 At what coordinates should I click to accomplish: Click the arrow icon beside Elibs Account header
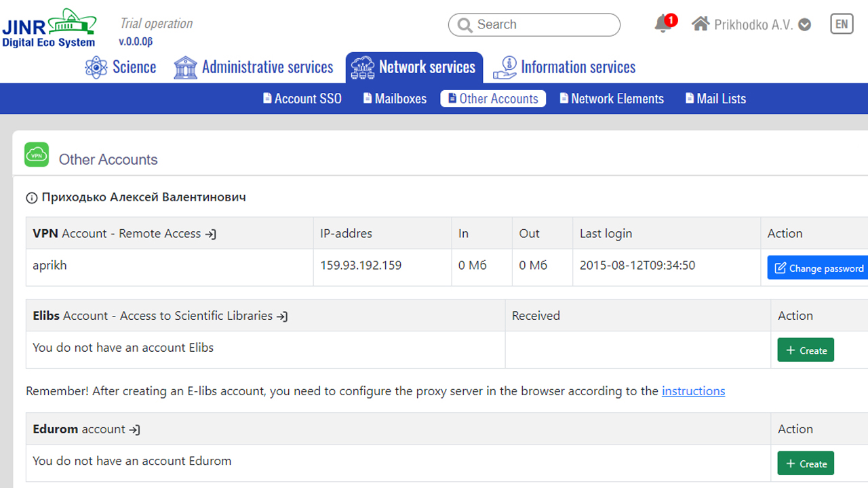tap(282, 317)
